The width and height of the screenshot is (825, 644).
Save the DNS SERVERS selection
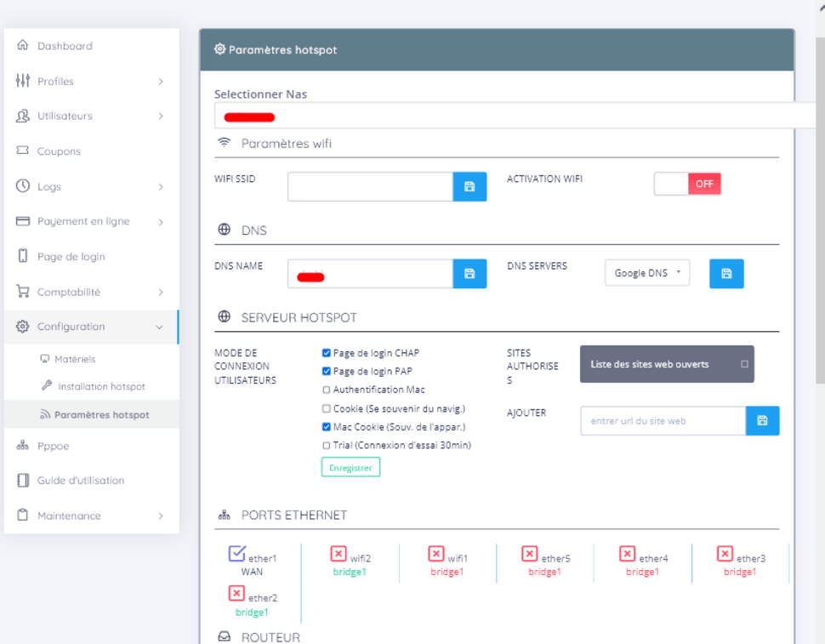(726, 274)
